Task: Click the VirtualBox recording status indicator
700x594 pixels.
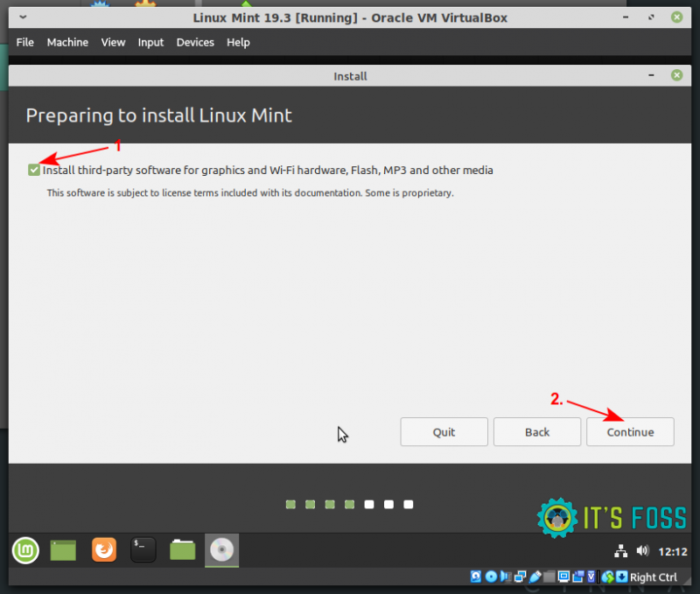Action: click(578, 577)
